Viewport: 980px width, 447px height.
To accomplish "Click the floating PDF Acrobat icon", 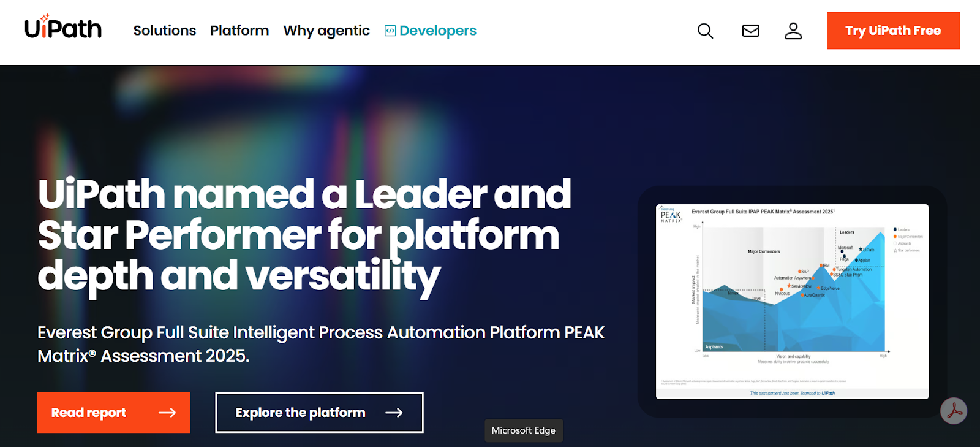I will [954, 411].
